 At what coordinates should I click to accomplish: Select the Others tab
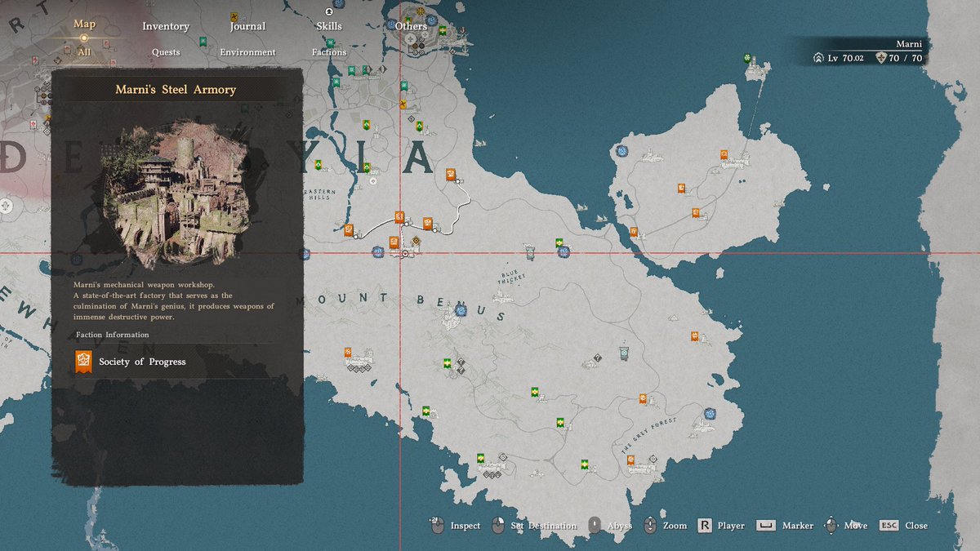pos(411,26)
